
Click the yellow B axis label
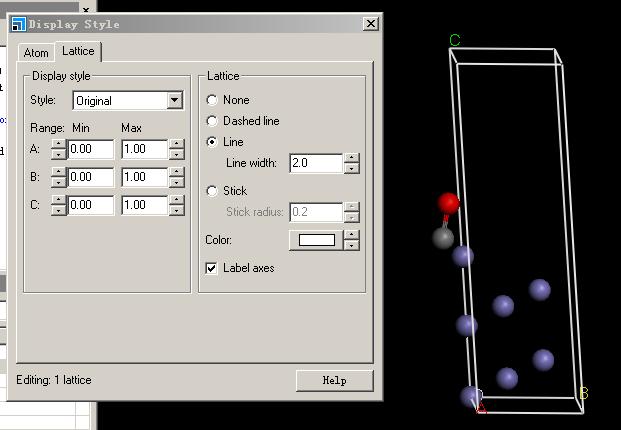pyautogui.click(x=584, y=393)
